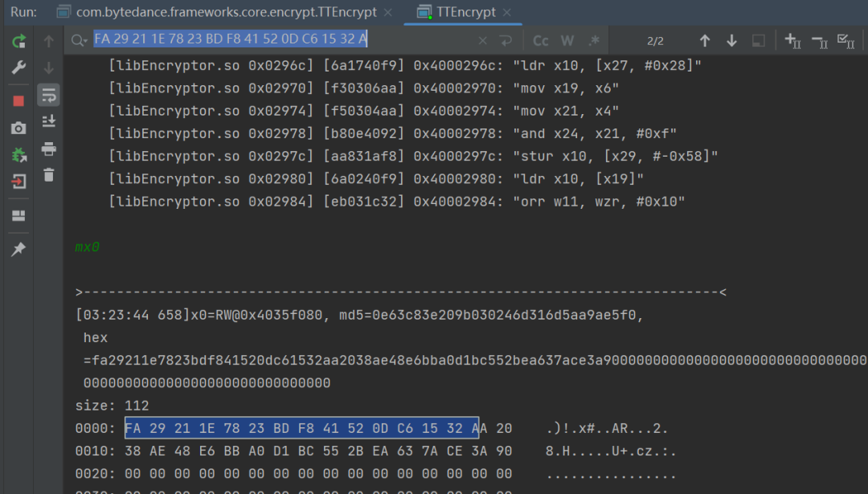Image resolution: width=868 pixels, height=494 pixels.
Task: Toggle Regex search option
Action: pos(594,41)
